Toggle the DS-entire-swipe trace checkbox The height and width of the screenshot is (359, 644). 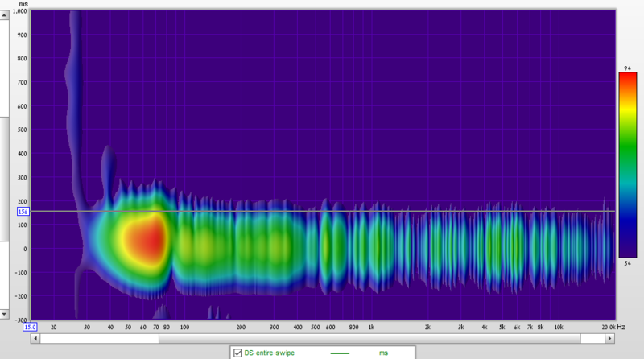tap(237, 353)
